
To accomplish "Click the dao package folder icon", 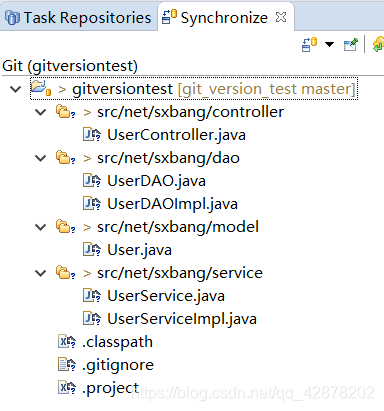I will click(65, 158).
